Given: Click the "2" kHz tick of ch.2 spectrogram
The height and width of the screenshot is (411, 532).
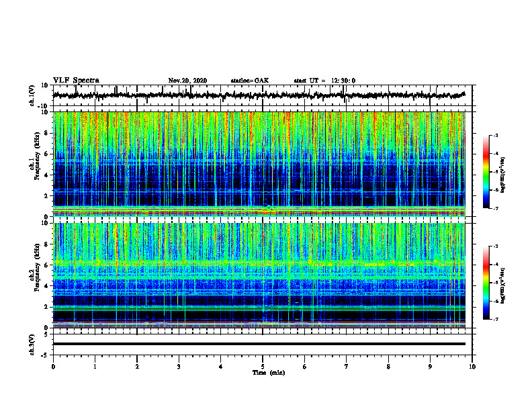Looking at the screenshot, I should click(46, 307).
